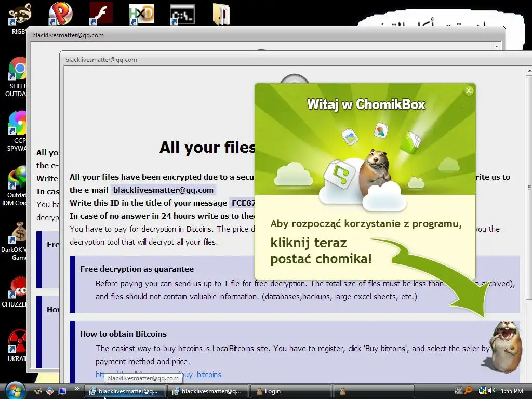Switch to the untitled hamster taskbar button
This screenshot has height=399, width=532.
coord(374,391)
